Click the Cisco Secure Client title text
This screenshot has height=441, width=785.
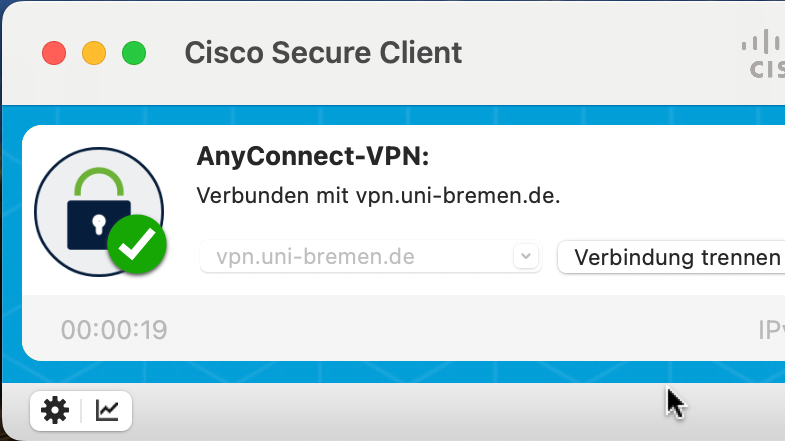pyautogui.click(x=323, y=53)
